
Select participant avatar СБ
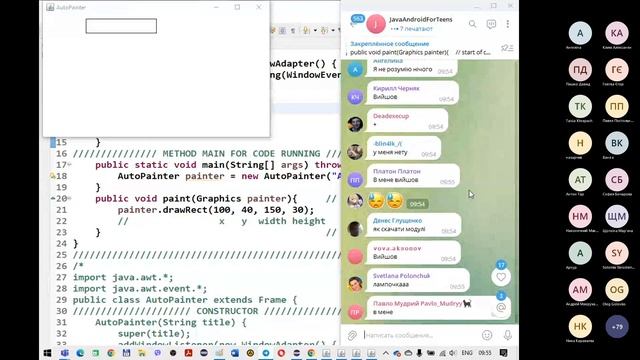617,180
